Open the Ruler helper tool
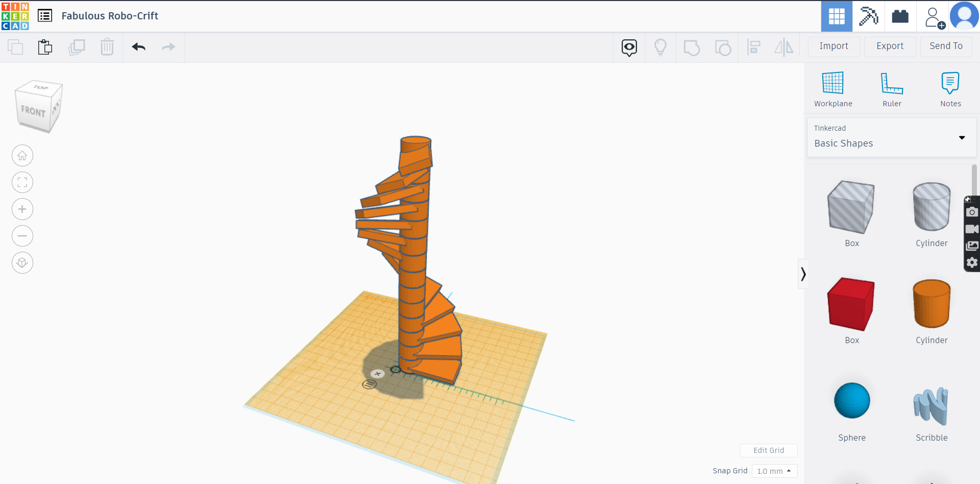Viewport: 980px width, 484px height. pos(892,87)
